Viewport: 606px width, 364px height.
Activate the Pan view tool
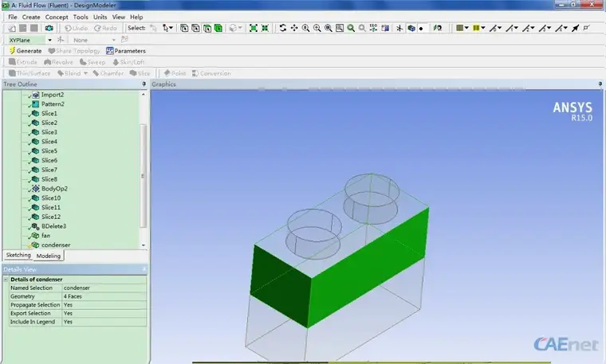coord(294,28)
